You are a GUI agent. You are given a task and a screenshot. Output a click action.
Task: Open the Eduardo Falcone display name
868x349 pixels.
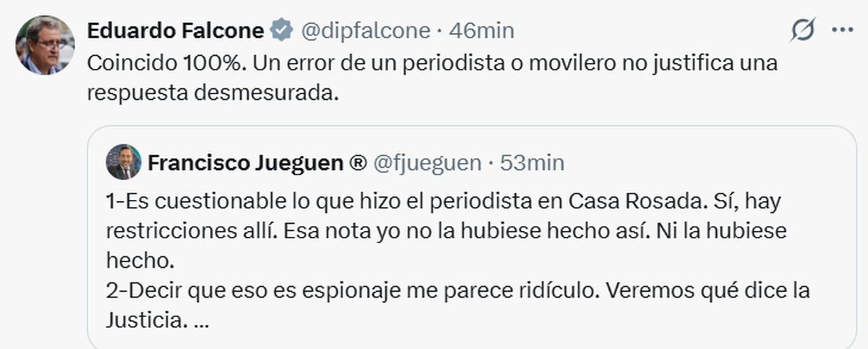[175, 30]
